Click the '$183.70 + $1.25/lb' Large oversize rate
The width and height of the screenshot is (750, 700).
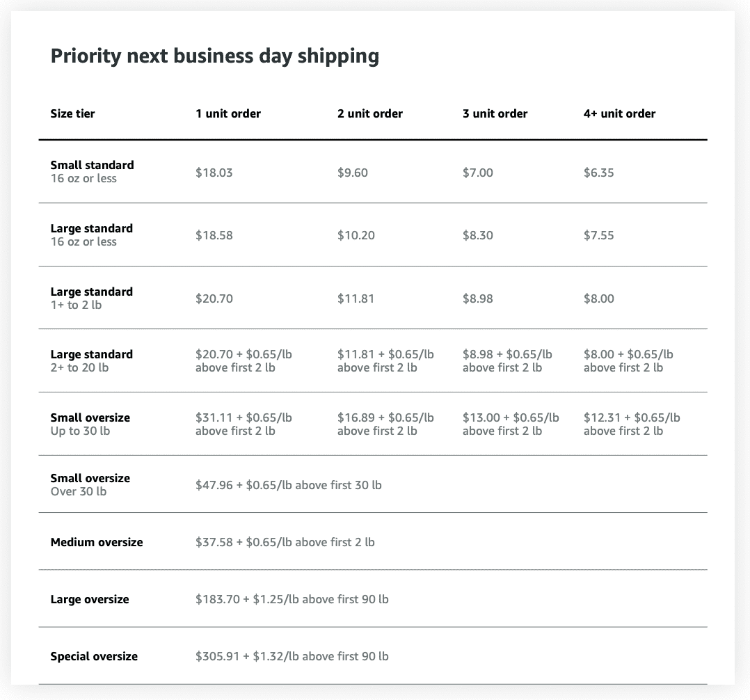pos(292,599)
